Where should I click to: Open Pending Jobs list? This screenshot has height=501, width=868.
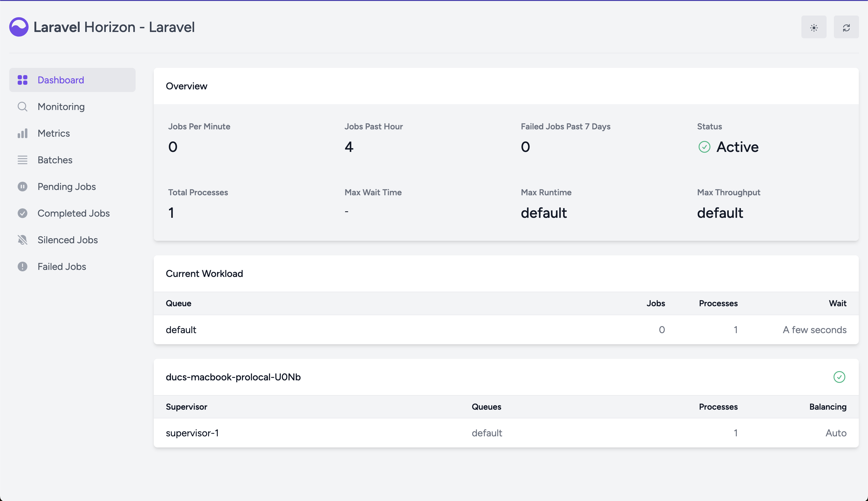(x=72, y=187)
